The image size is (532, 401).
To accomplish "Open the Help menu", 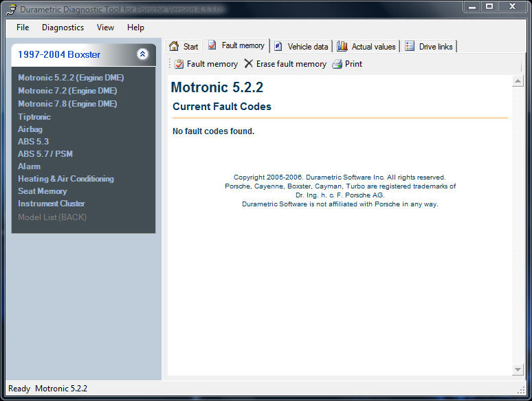I will pos(135,28).
